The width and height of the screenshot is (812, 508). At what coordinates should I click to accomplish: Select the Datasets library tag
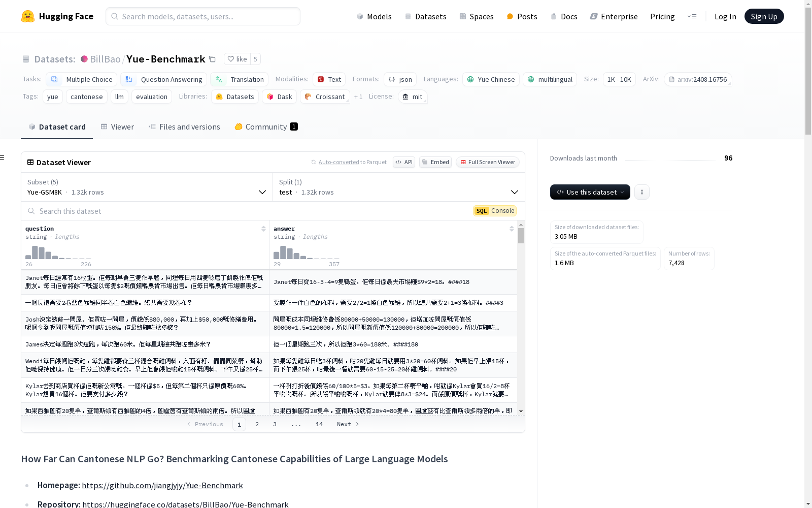[x=235, y=97]
